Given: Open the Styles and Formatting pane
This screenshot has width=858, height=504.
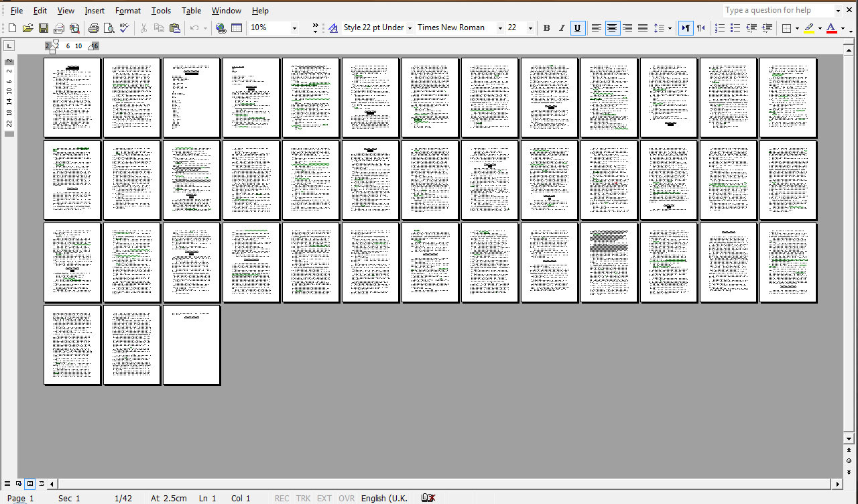Looking at the screenshot, I should coord(332,28).
